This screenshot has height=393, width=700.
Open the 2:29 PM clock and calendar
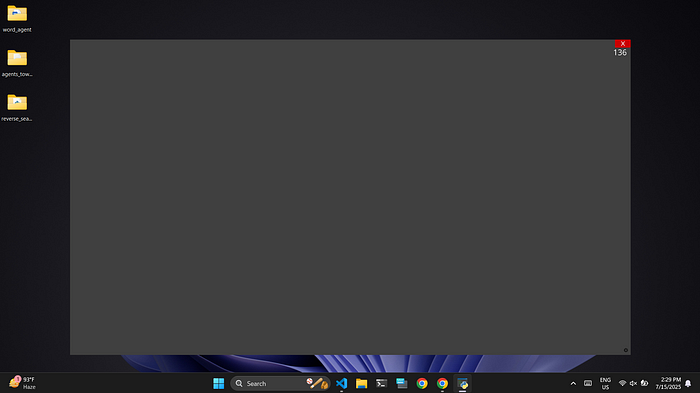668,383
